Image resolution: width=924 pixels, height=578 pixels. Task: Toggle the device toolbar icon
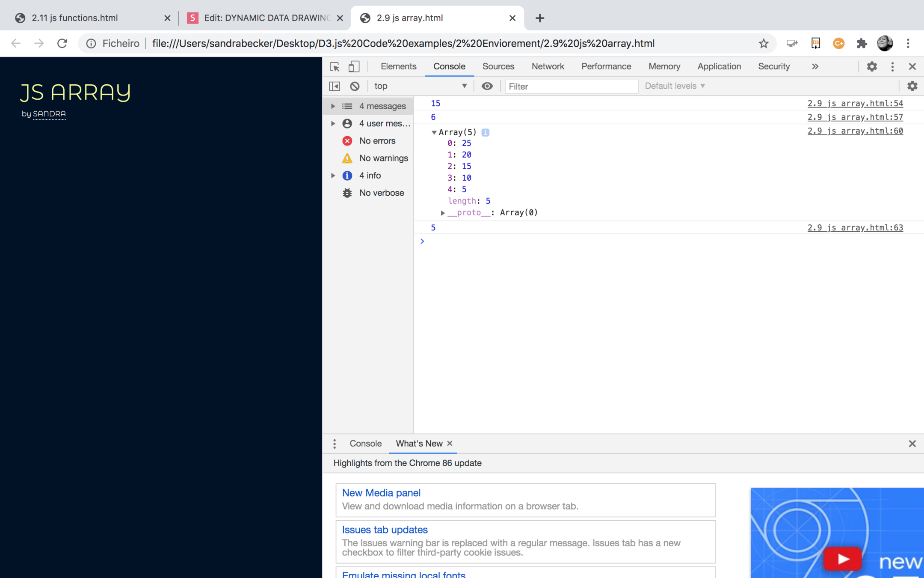point(354,66)
